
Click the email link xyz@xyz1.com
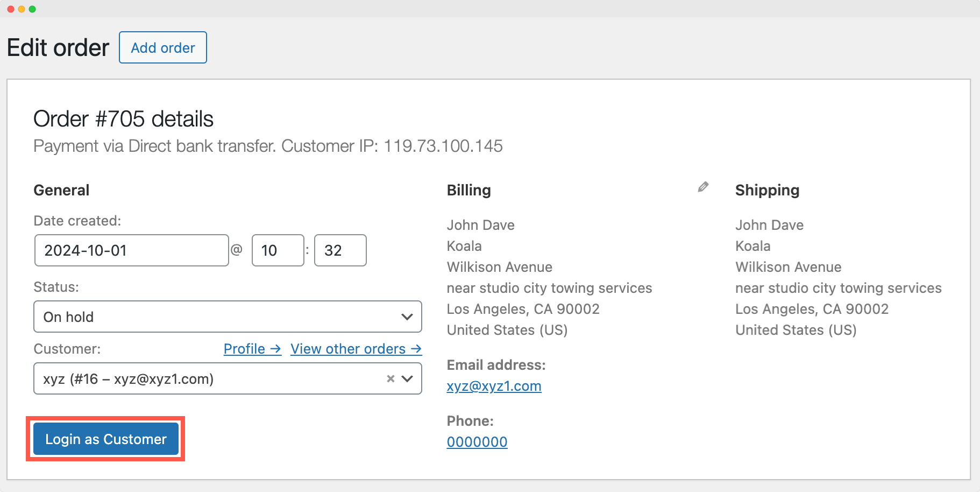point(494,386)
